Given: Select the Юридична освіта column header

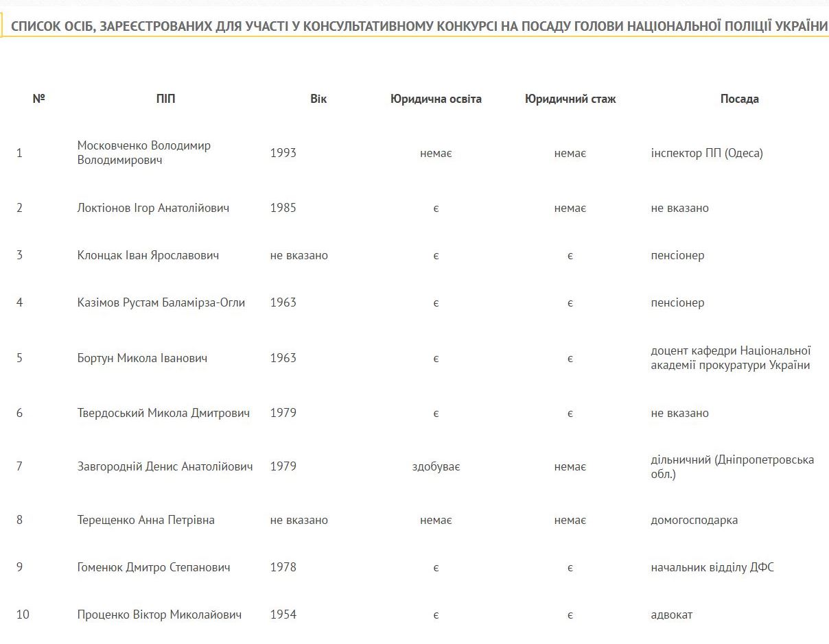Looking at the screenshot, I should [x=436, y=99].
